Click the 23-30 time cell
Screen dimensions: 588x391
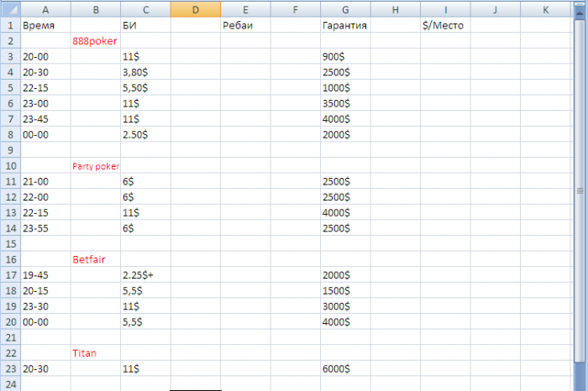45,306
